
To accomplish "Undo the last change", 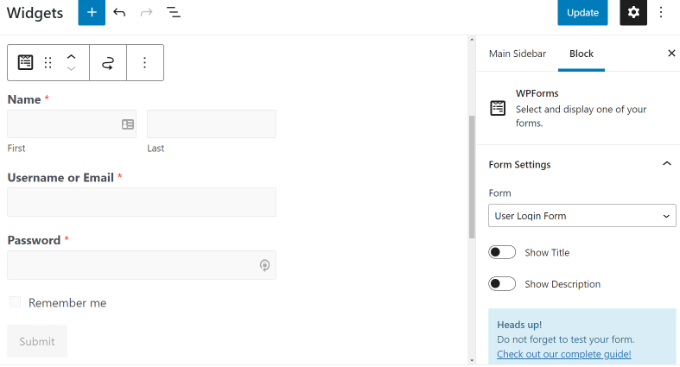I will [119, 13].
